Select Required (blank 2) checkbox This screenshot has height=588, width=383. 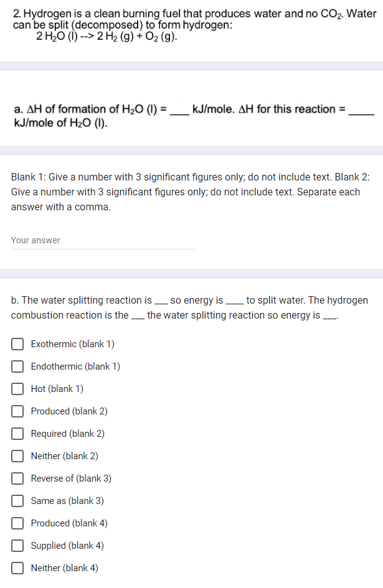tap(17, 433)
